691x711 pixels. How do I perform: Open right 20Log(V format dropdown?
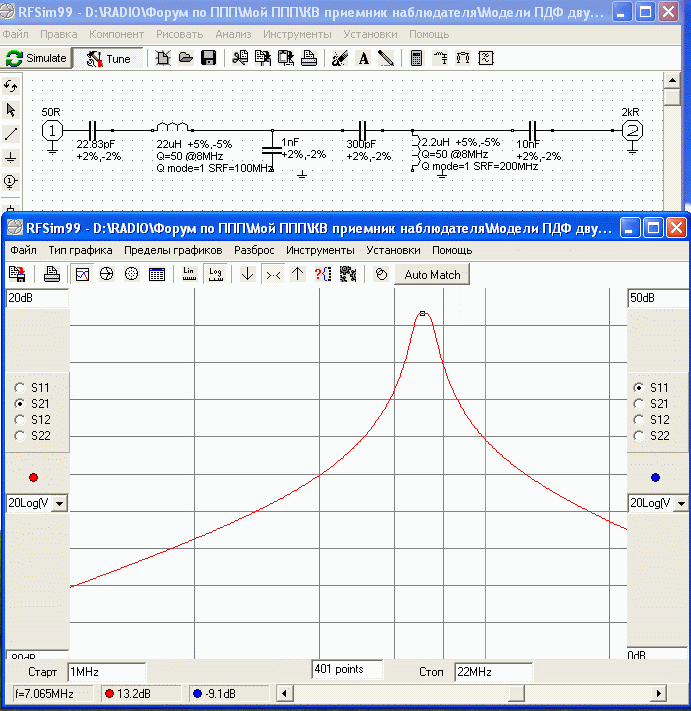coord(681,503)
